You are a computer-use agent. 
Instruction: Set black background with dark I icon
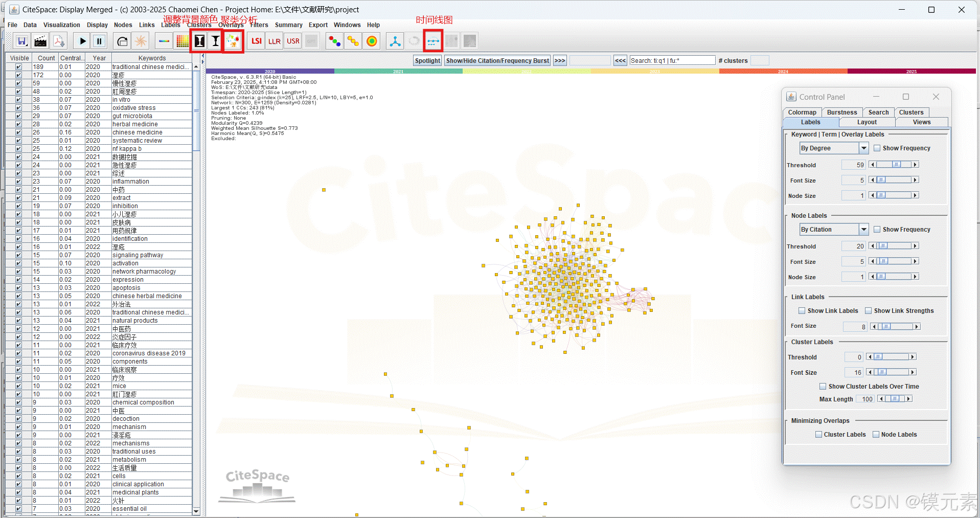click(199, 41)
